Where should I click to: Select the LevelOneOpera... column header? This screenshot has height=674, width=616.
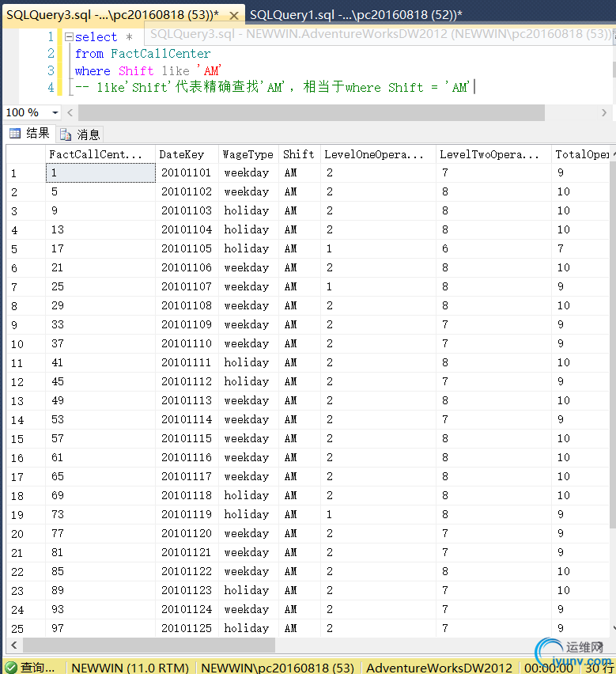click(378, 154)
